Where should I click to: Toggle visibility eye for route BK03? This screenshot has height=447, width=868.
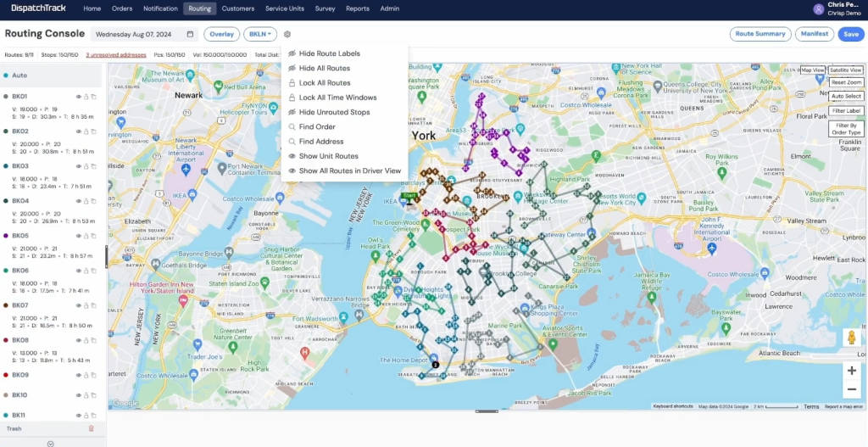pos(79,166)
